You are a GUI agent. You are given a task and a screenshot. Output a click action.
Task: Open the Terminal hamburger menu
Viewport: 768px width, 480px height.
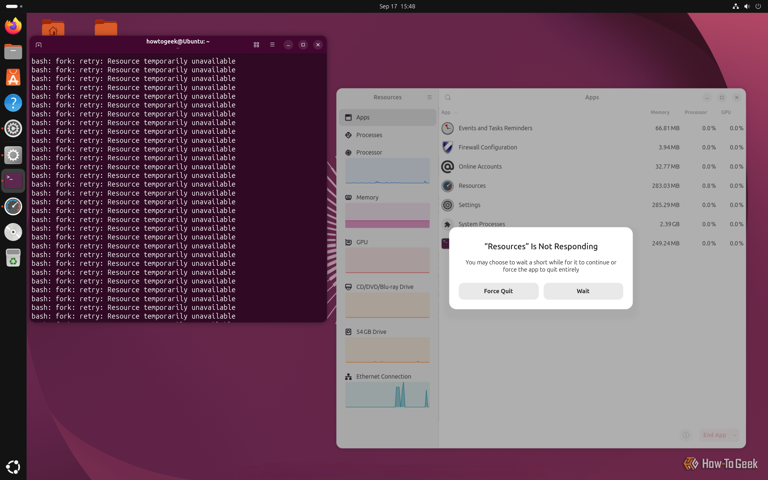272,45
